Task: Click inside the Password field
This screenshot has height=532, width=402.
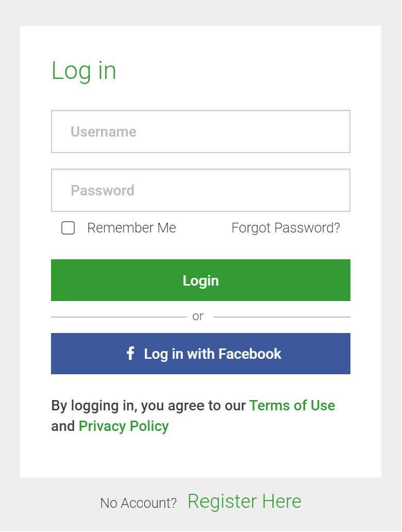Action: click(200, 190)
